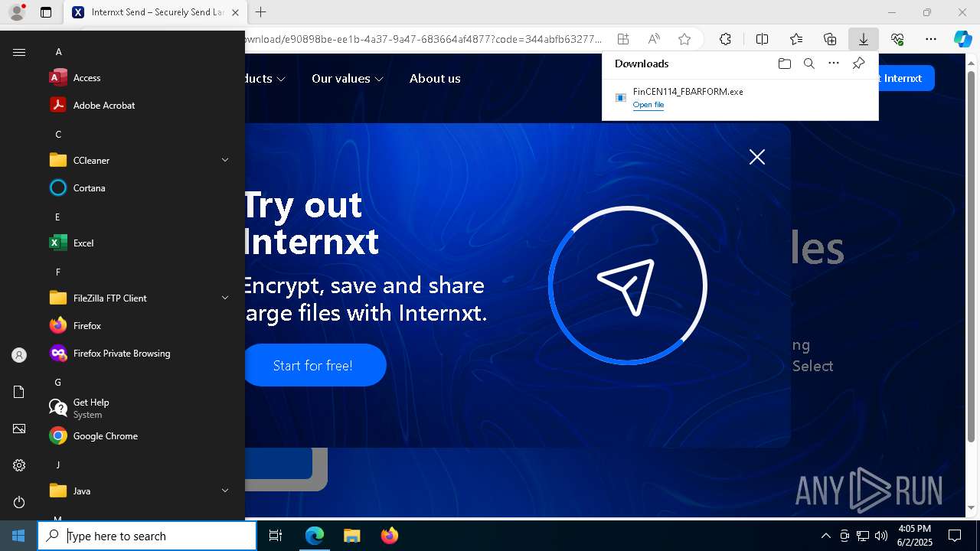Open the user account icon in Start
This screenshot has height=551, width=980.
(19, 355)
